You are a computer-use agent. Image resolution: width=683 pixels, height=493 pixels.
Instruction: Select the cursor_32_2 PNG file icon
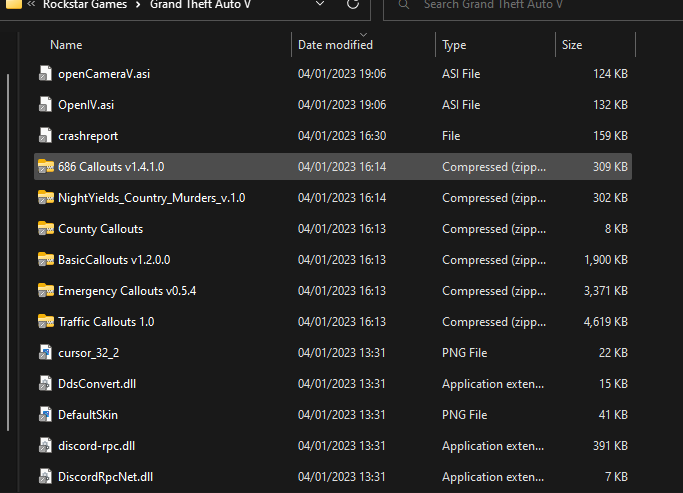(45, 353)
